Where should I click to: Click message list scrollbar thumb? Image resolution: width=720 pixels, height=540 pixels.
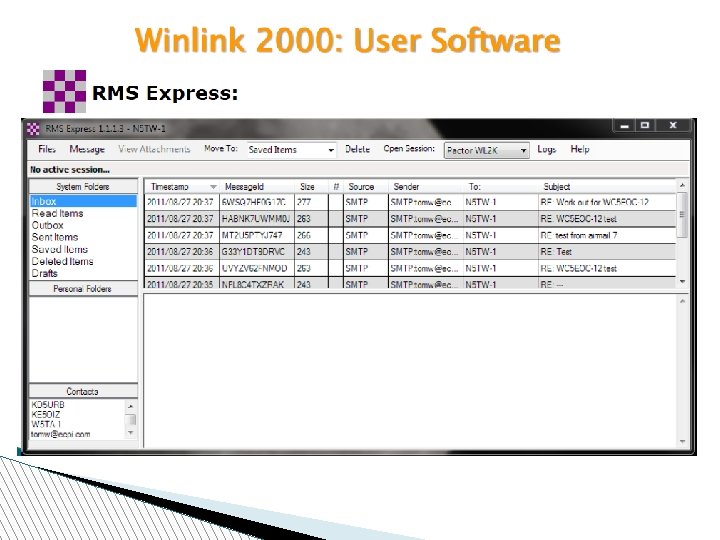click(x=682, y=214)
